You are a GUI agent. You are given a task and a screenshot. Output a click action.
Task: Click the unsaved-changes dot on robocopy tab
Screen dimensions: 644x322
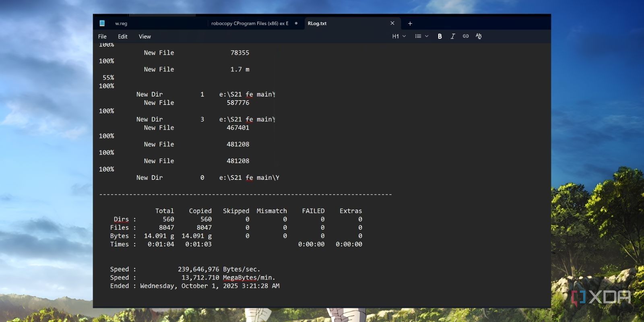tap(296, 23)
